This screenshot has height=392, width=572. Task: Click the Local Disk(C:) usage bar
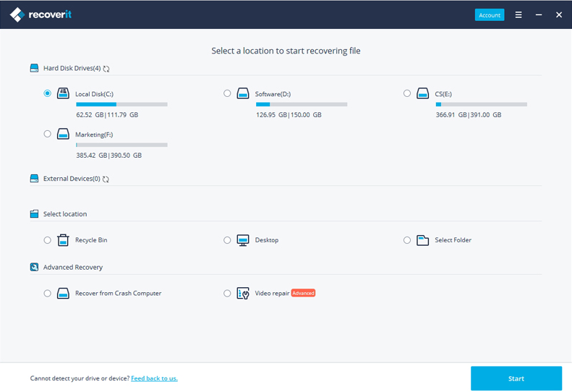tap(121, 104)
